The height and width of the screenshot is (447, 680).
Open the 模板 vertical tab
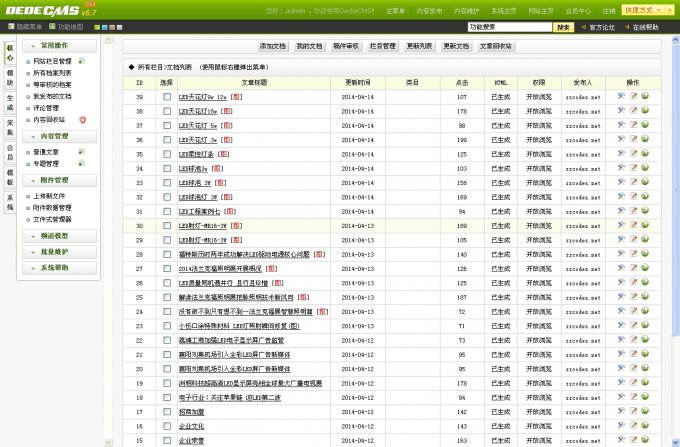(10, 177)
